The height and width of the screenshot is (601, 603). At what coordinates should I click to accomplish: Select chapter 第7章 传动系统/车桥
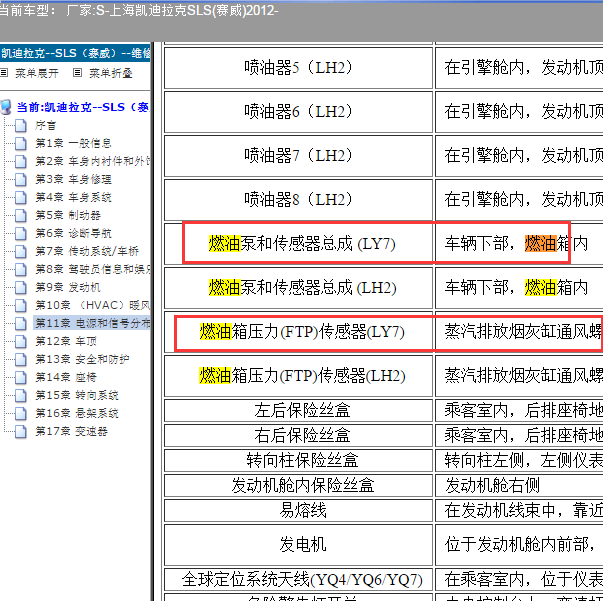[x=87, y=251]
